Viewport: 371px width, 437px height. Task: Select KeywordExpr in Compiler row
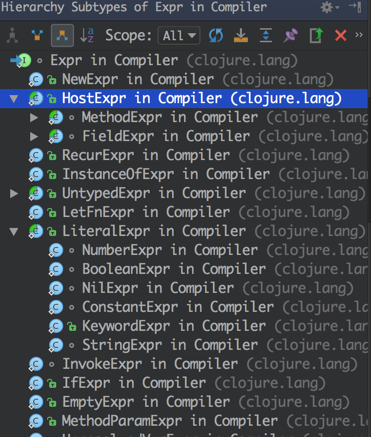pos(184,326)
